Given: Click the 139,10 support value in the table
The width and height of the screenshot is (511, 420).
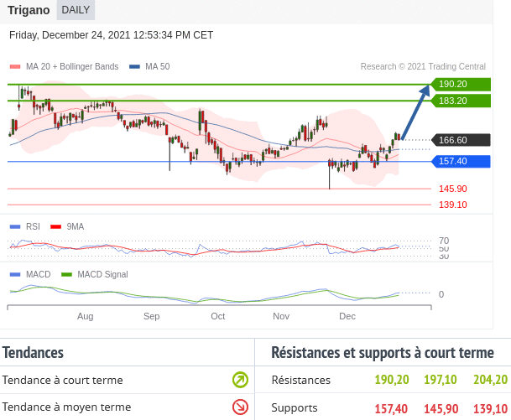Looking at the screenshot, I should point(491,408).
